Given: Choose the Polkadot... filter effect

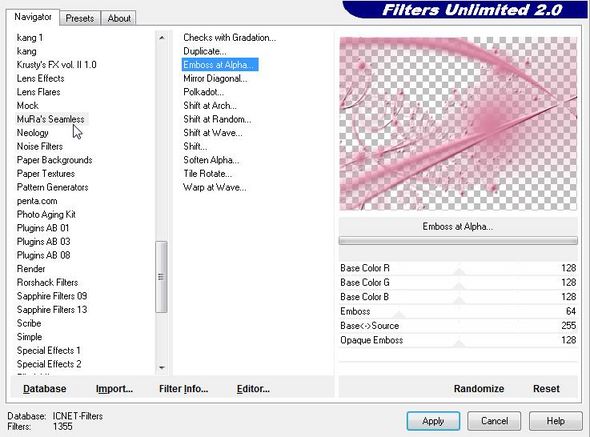Looking at the screenshot, I should coord(203,92).
